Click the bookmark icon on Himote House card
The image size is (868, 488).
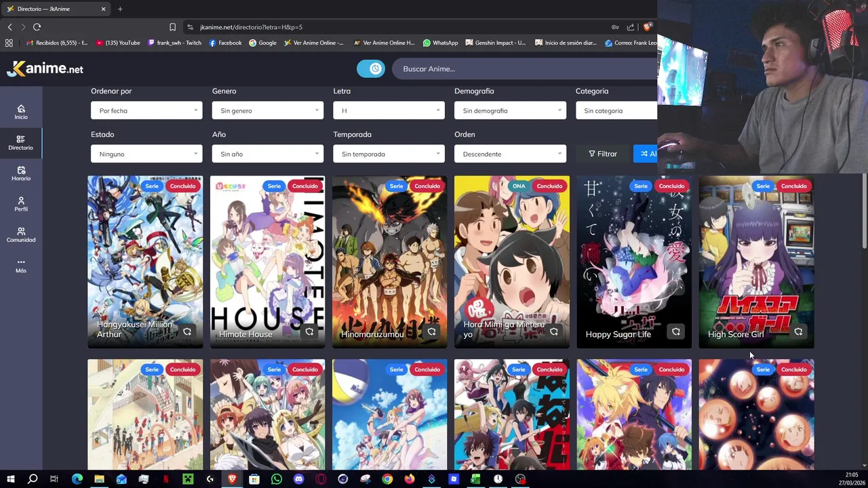pos(309,331)
